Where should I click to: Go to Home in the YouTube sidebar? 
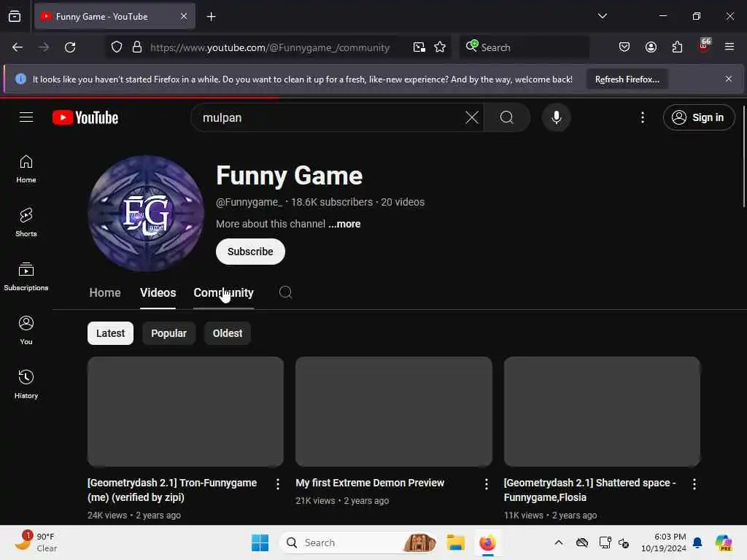(26, 169)
